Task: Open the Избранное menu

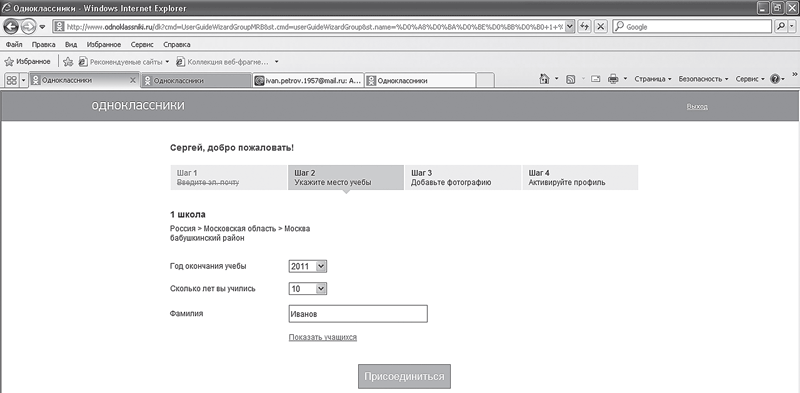Action: 104,44
